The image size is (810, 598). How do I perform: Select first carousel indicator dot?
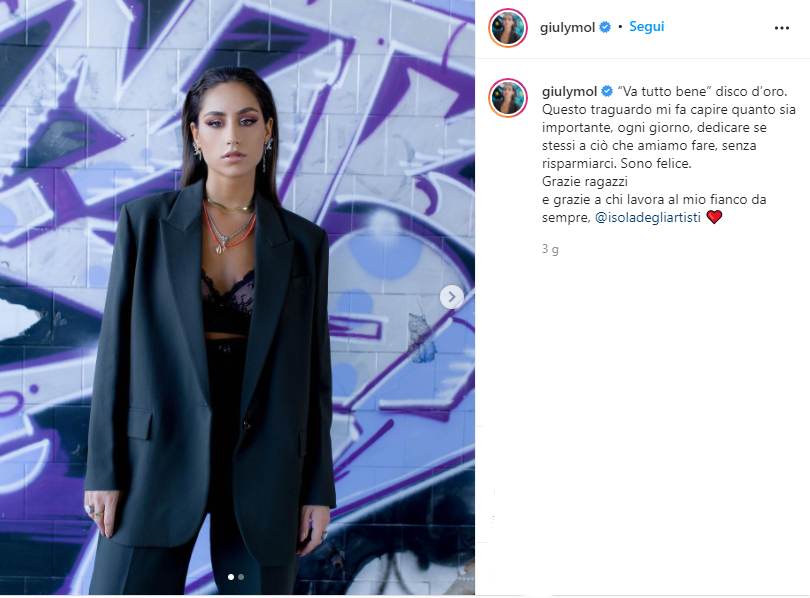tap(231, 577)
